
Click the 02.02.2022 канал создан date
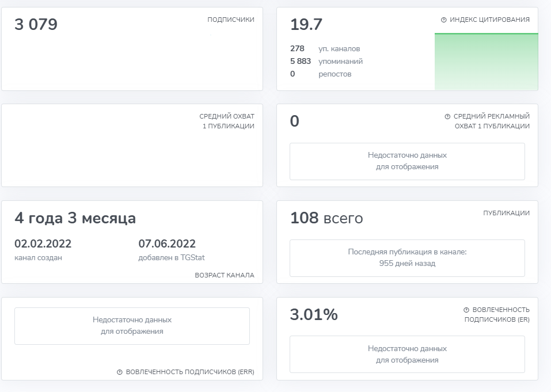[43, 250]
